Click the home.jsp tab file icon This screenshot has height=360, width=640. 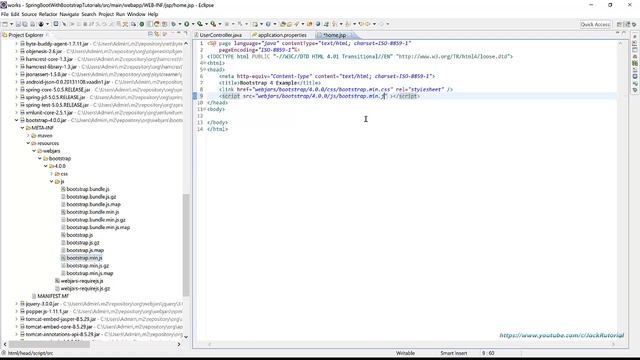tap(319, 35)
